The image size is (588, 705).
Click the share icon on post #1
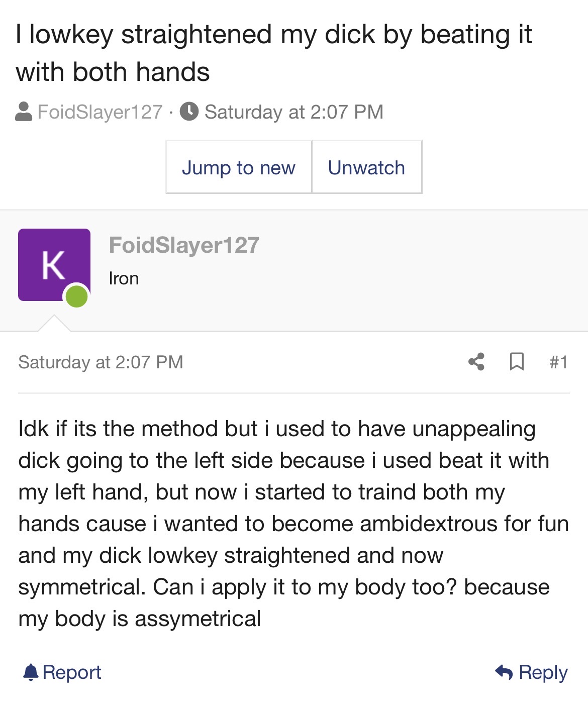point(476,362)
